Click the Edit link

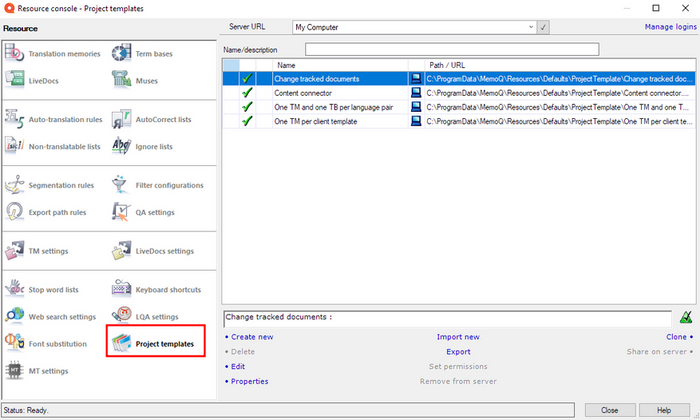[238, 366]
